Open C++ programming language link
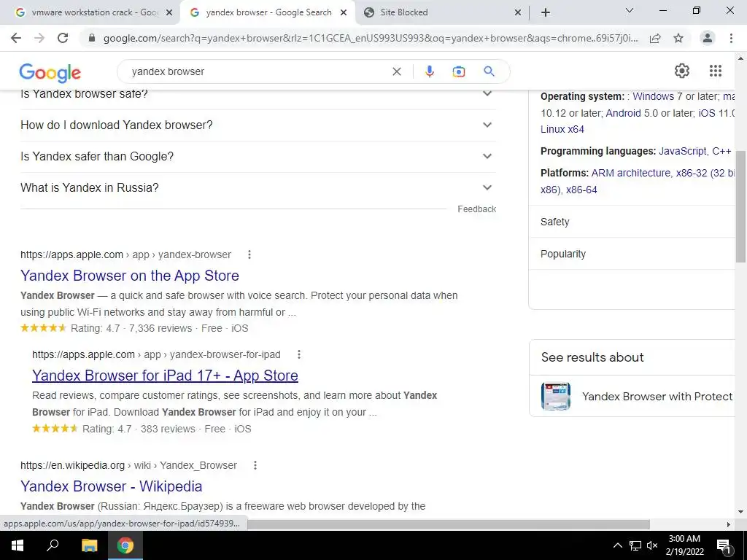Image resolution: width=747 pixels, height=560 pixels. pos(721,152)
